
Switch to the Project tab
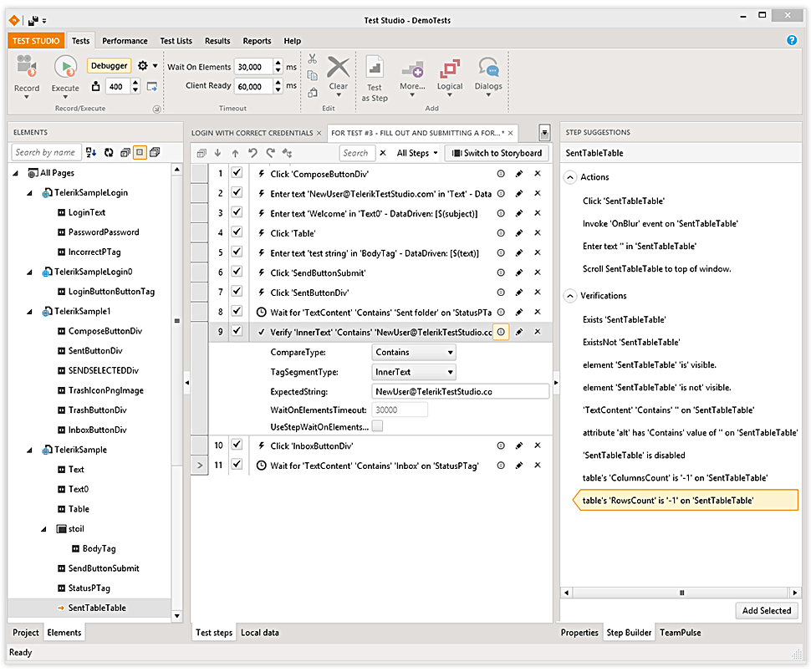(x=25, y=633)
